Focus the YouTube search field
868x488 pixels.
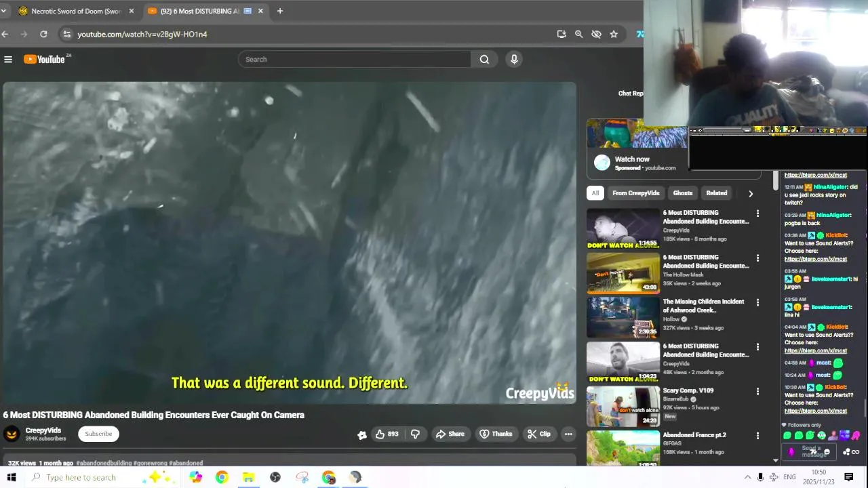click(355, 60)
